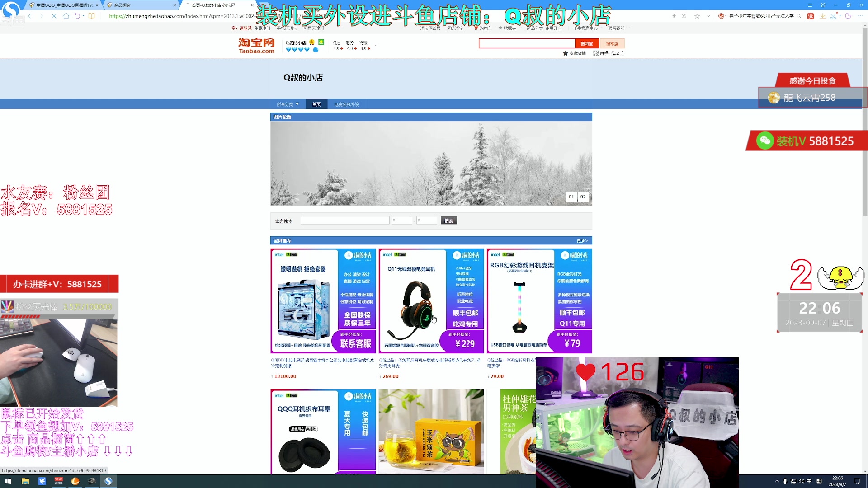Open the Q11 wireless headset product image
Image resolution: width=868 pixels, height=488 pixels.
[x=431, y=301]
